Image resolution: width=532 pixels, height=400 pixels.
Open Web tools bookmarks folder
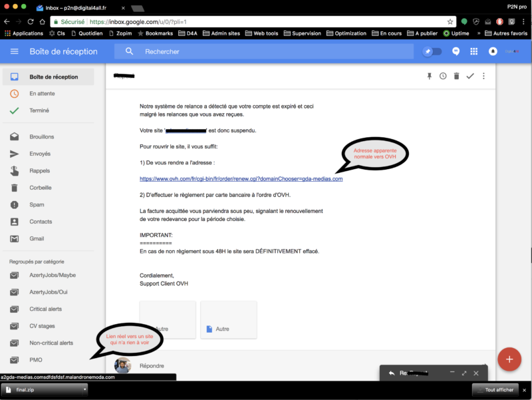coord(261,33)
